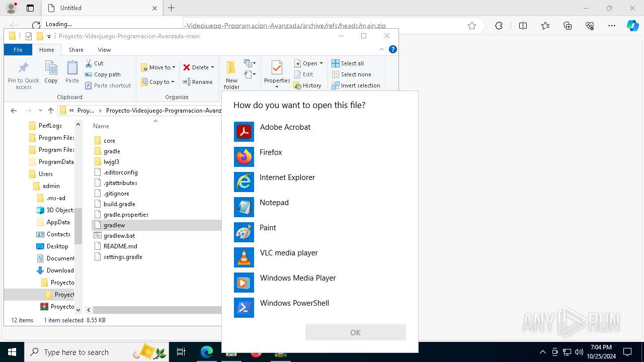Click navigation pane scroll-up arrow
Viewport: 644px width, 362px height.
(78, 125)
